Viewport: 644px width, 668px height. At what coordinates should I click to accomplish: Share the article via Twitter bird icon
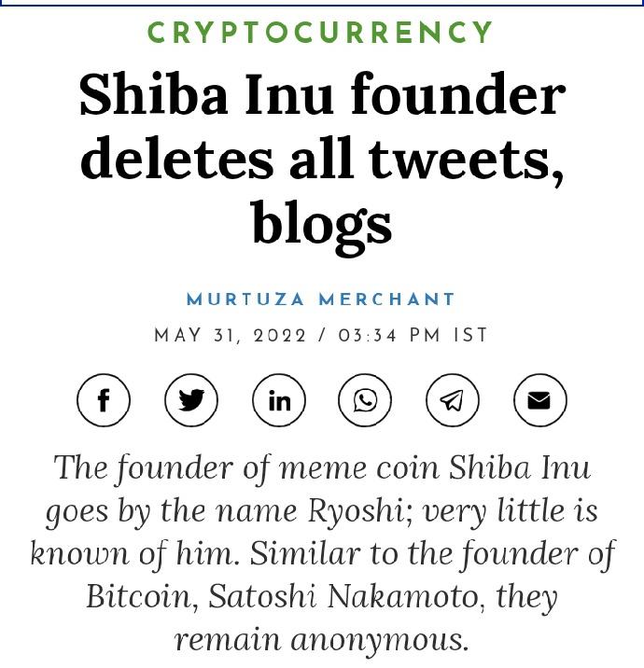coord(191,400)
